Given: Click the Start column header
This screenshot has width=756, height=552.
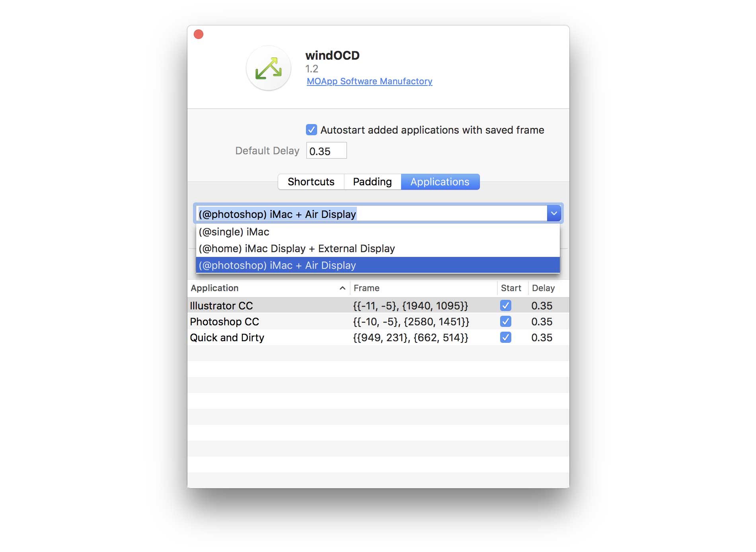Looking at the screenshot, I should (x=512, y=288).
